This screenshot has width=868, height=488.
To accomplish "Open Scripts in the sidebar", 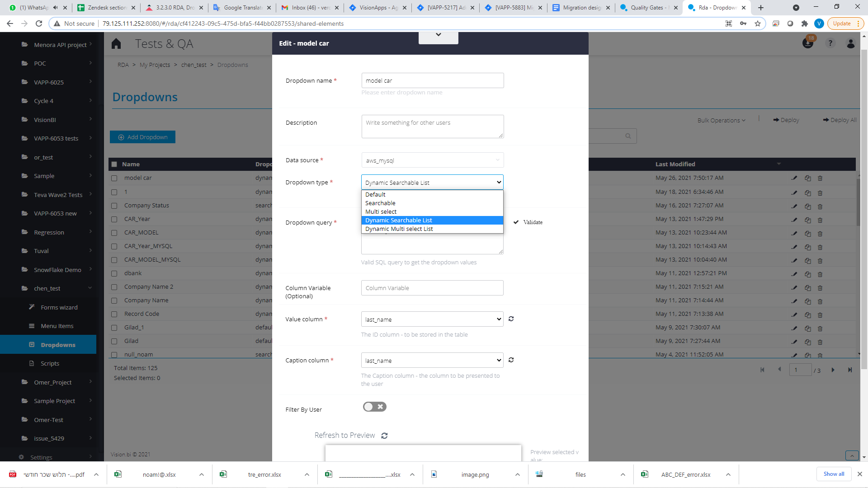I will pyautogui.click(x=50, y=363).
